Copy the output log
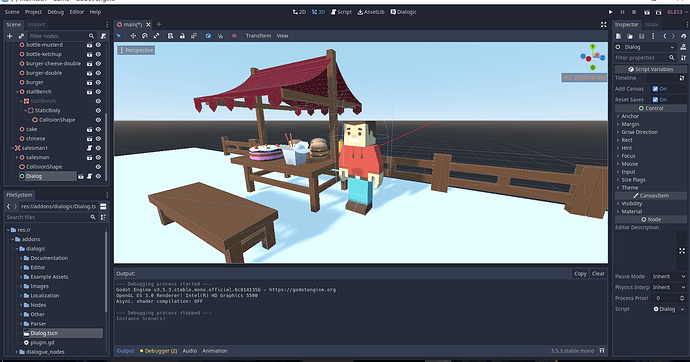This screenshot has height=362, width=690. [x=580, y=274]
